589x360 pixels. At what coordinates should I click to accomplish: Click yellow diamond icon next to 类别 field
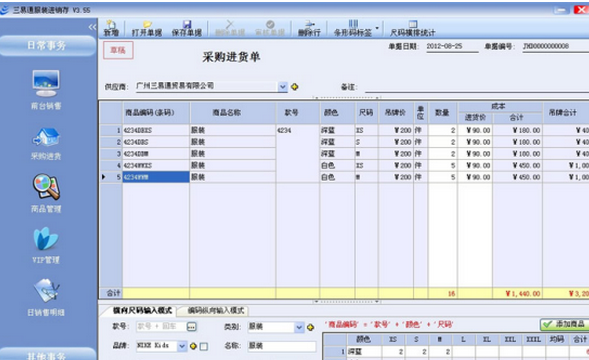pos(310,327)
